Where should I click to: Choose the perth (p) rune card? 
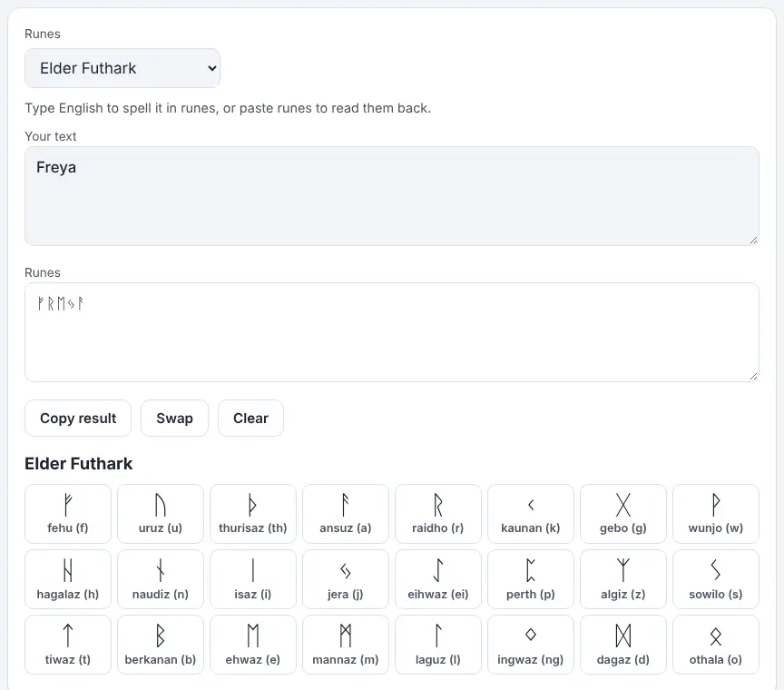531,579
